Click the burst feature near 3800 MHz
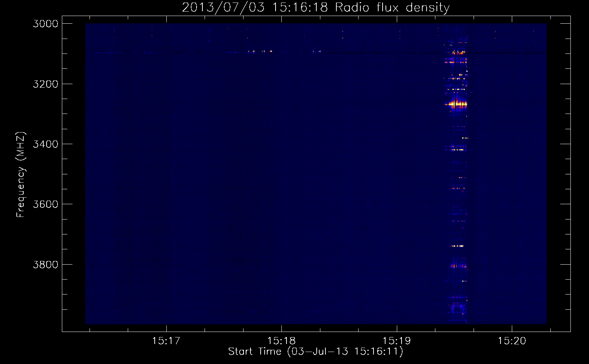Viewport: 589px width, 364px height. pyautogui.click(x=458, y=265)
